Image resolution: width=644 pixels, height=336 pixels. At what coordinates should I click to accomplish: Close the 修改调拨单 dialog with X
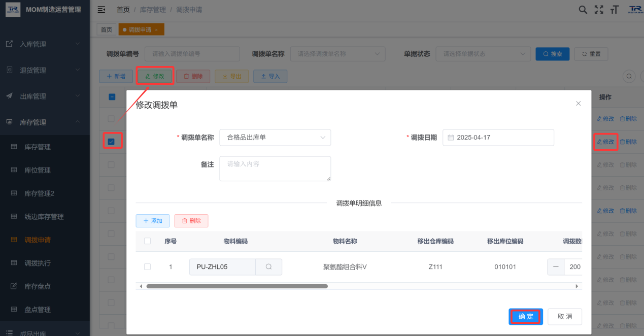578,104
